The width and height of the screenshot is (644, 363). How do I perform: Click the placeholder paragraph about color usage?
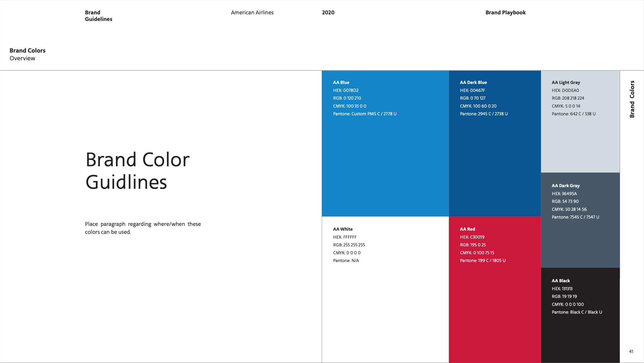pyautogui.click(x=143, y=228)
